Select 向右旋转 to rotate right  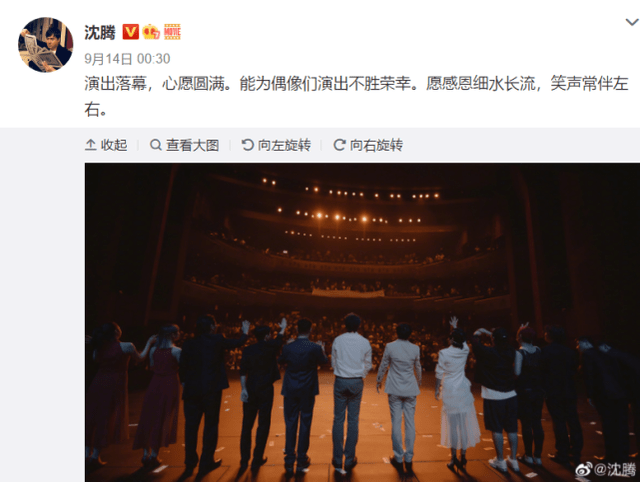point(376,145)
